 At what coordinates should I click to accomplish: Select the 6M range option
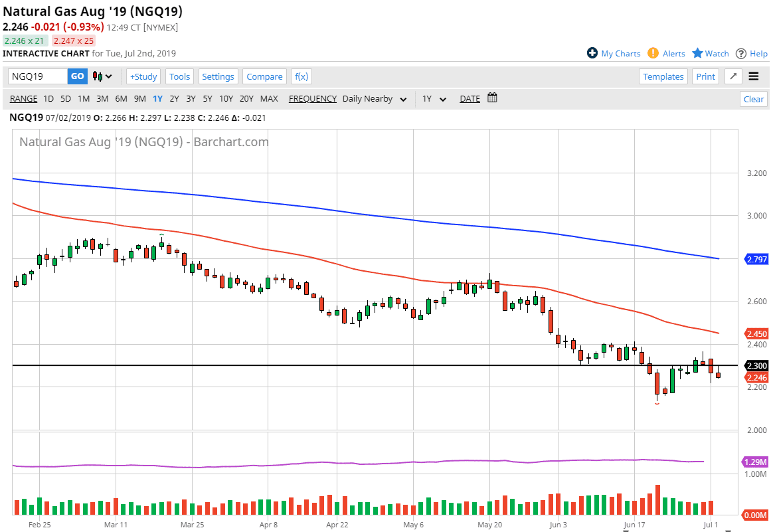click(121, 99)
